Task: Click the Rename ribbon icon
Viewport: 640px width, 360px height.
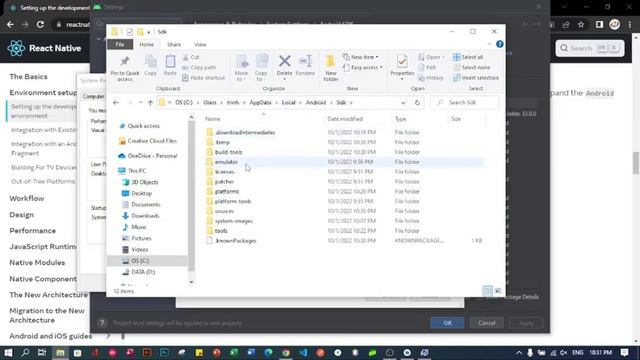Action: [305, 65]
